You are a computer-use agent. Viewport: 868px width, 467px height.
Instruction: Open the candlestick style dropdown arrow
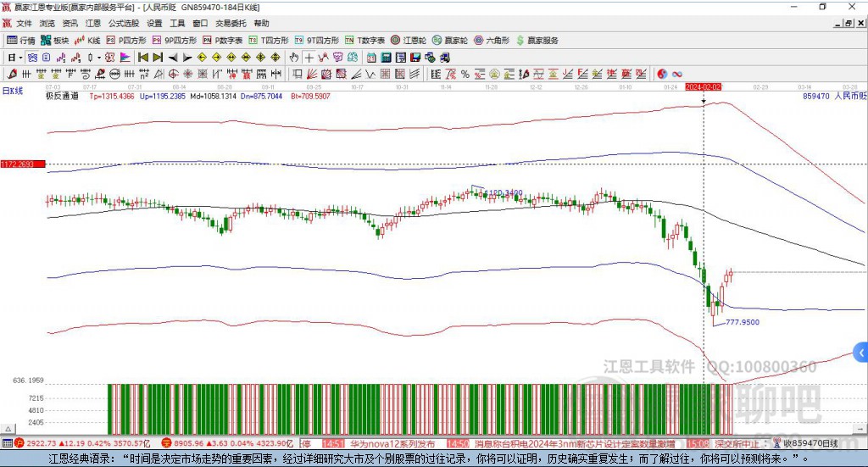pos(99,58)
